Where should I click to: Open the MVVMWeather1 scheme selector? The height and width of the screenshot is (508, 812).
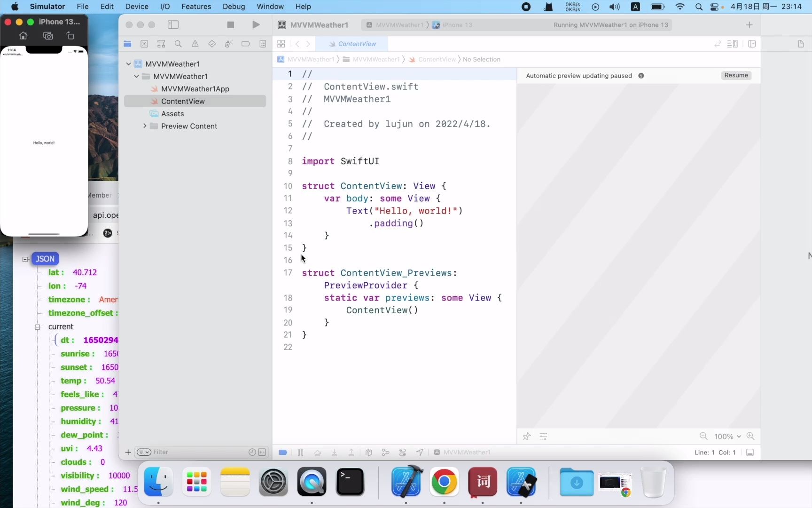pos(395,25)
